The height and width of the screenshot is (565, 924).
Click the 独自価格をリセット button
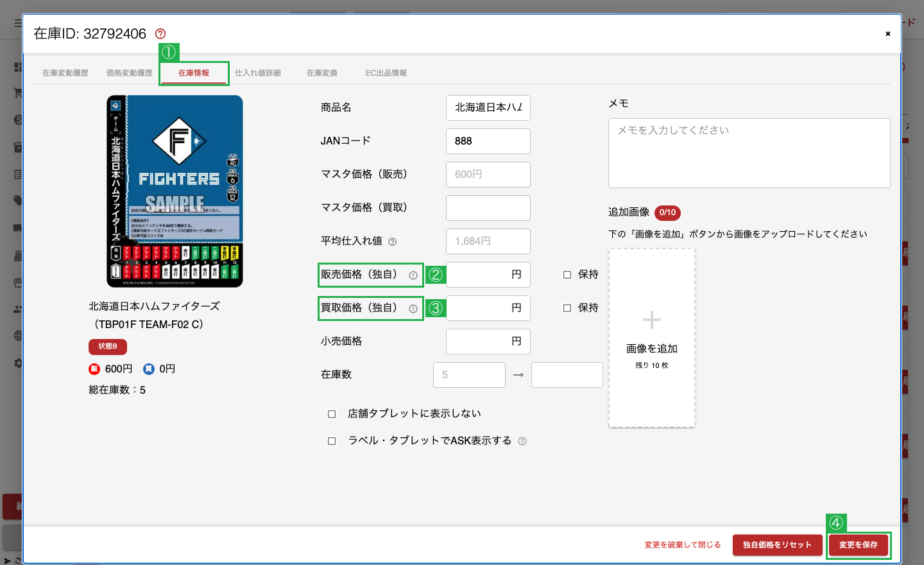point(778,545)
